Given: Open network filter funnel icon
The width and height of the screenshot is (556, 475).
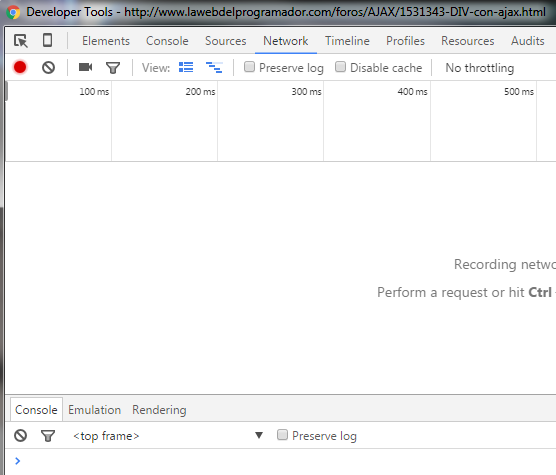Looking at the screenshot, I should pos(113,68).
